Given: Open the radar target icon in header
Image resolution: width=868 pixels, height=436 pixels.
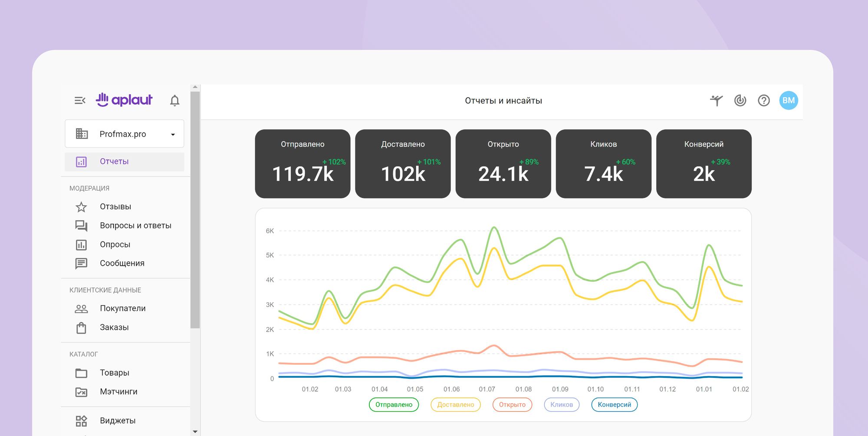Looking at the screenshot, I should tap(740, 101).
